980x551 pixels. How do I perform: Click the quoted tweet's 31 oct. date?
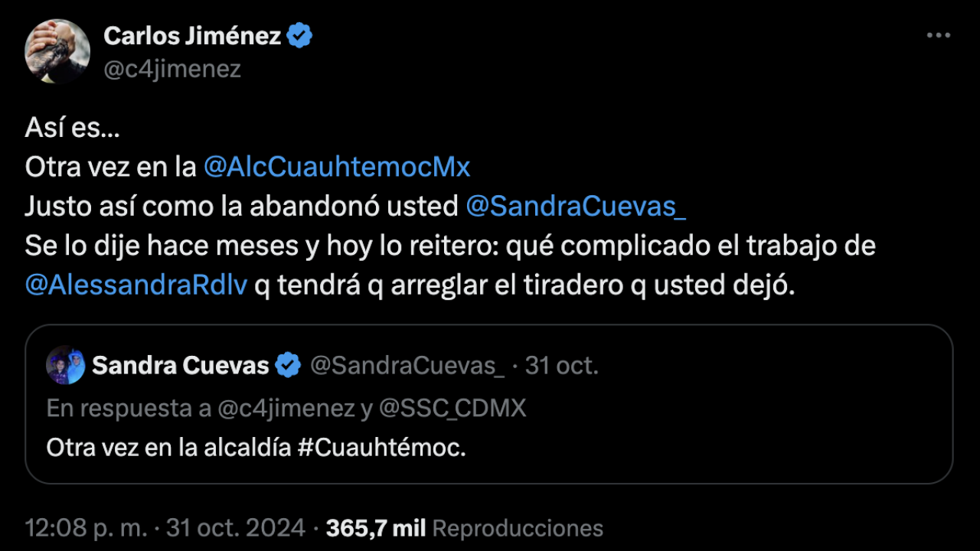[x=562, y=366]
